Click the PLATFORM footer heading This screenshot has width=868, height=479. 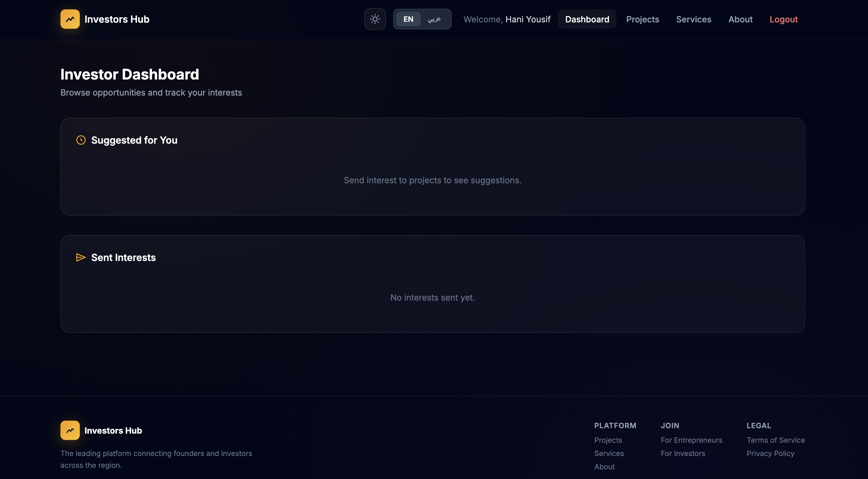click(x=615, y=425)
